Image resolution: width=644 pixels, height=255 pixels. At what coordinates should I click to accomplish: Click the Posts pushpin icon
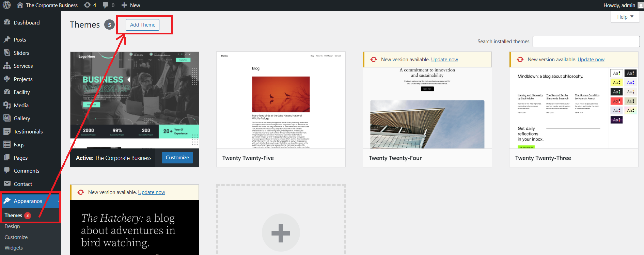[x=7, y=39]
